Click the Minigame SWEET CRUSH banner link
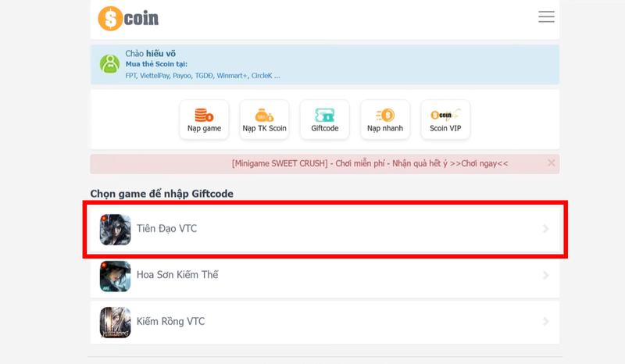Viewport: 625px width, 364px height. [x=370, y=163]
